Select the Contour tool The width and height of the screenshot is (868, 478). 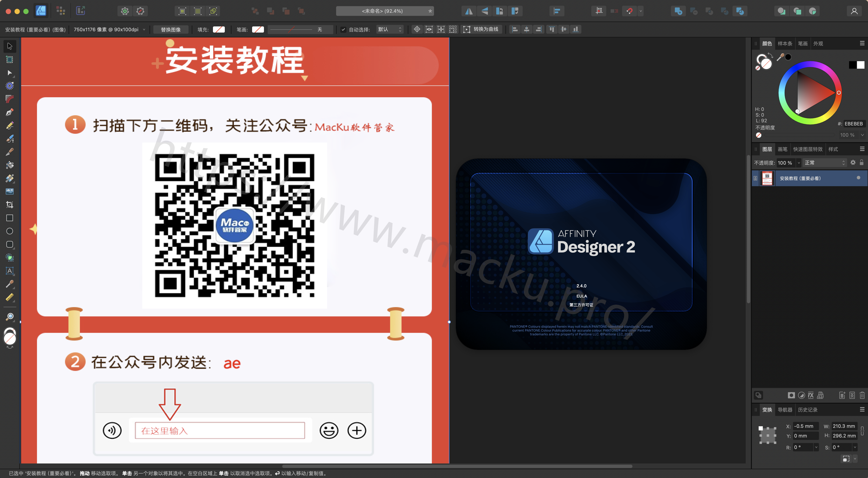10,86
